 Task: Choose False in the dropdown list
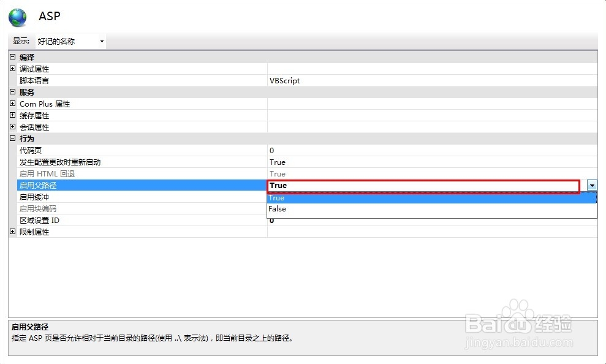coord(432,209)
